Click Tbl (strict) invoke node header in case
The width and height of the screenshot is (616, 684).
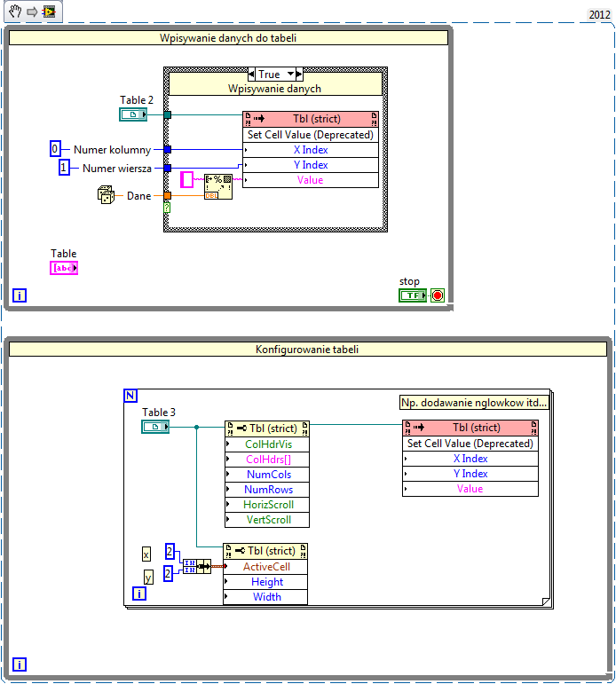311,119
